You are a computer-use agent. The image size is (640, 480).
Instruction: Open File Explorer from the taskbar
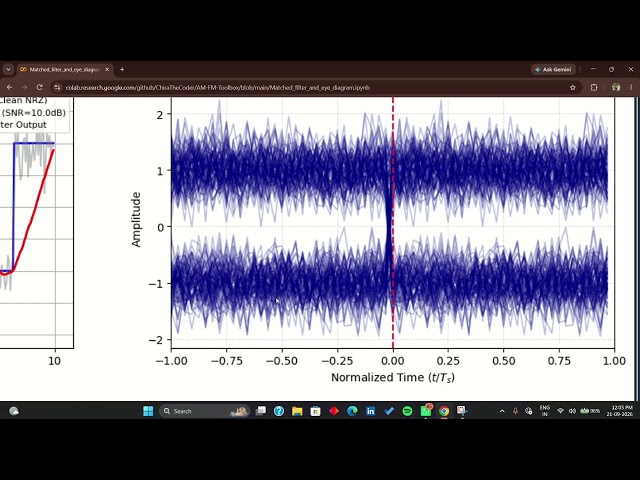coord(297,411)
